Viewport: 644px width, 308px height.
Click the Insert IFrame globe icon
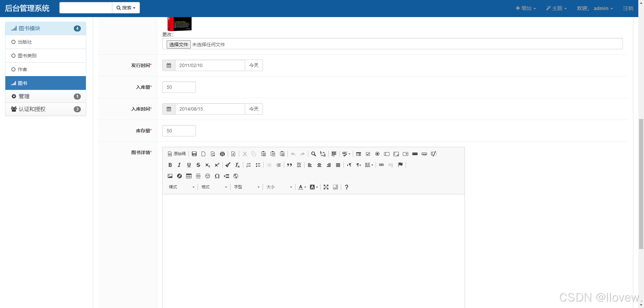[x=236, y=176]
